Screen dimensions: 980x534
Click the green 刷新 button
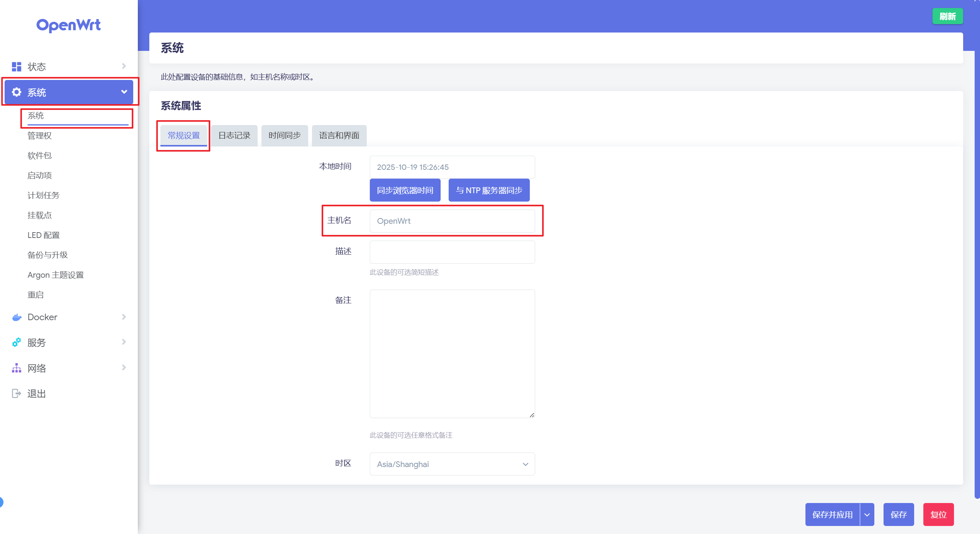click(x=947, y=16)
